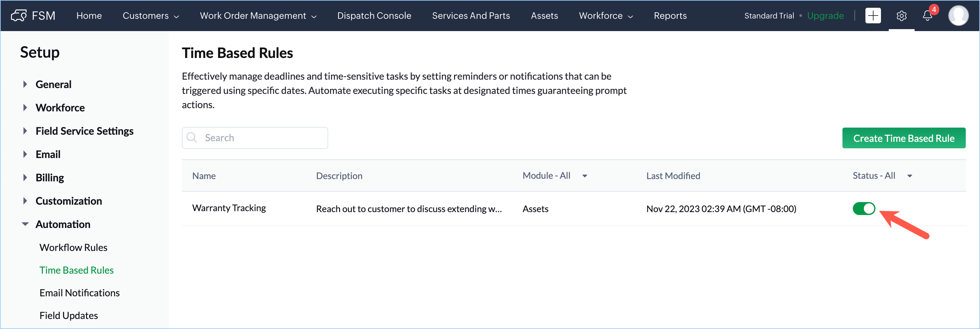Go to Services And Parts
Viewport: 980px width, 329px height.
(x=471, y=16)
